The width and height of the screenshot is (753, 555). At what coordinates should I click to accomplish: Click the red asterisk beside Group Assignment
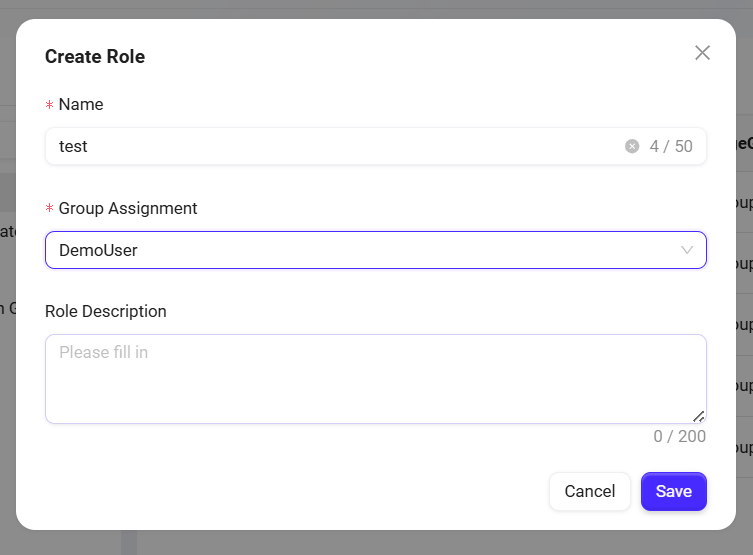point(49,209)
